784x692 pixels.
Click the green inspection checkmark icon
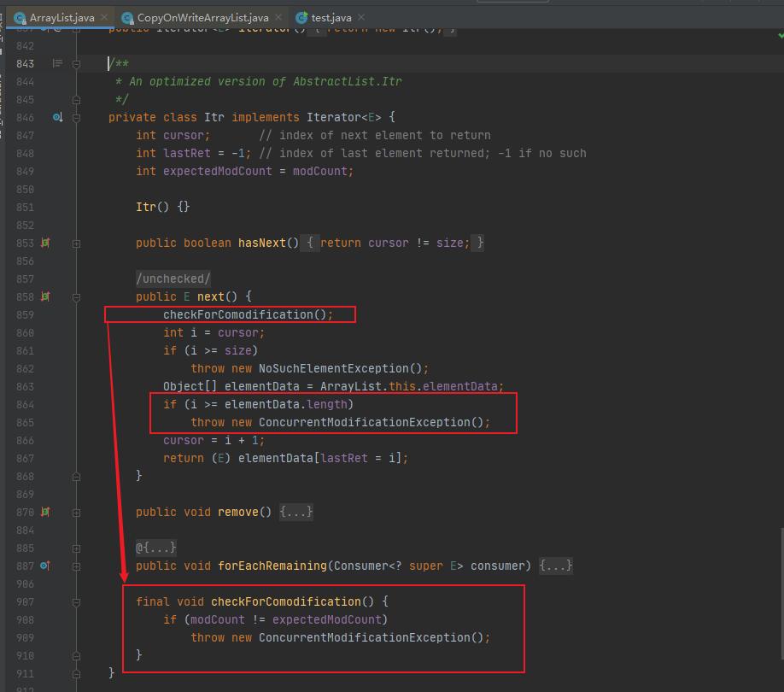[x=780, y=35]
